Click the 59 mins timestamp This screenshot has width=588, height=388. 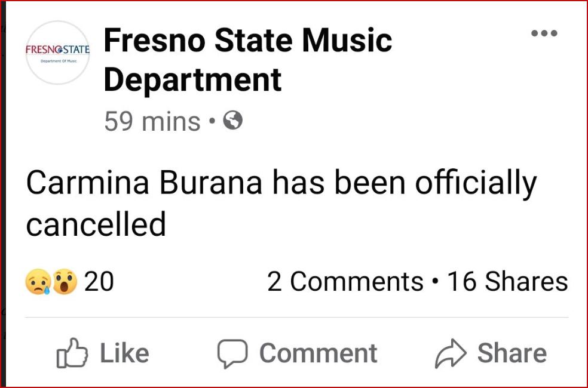[152, 122]
